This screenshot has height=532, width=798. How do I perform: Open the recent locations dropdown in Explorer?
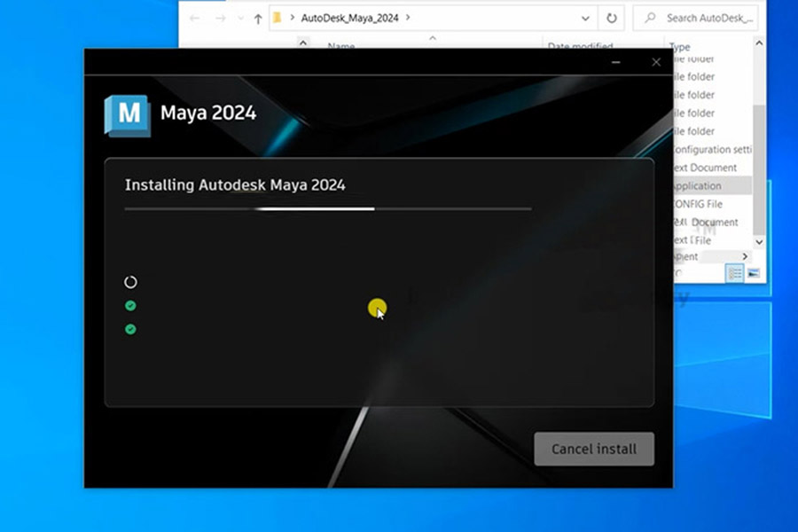point(240,19)
